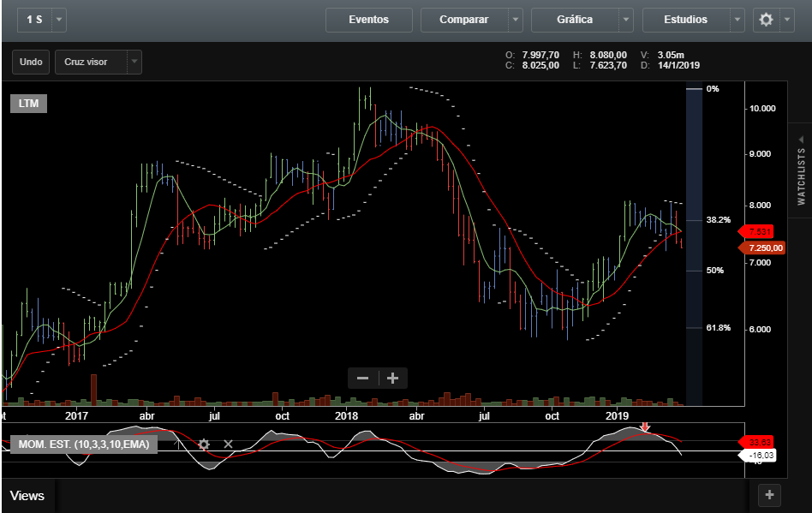Image resolution: width=812 pixels, height=513 pixels.
Task: Open settings for the MOM. EST. study
Action: (204, 444)
